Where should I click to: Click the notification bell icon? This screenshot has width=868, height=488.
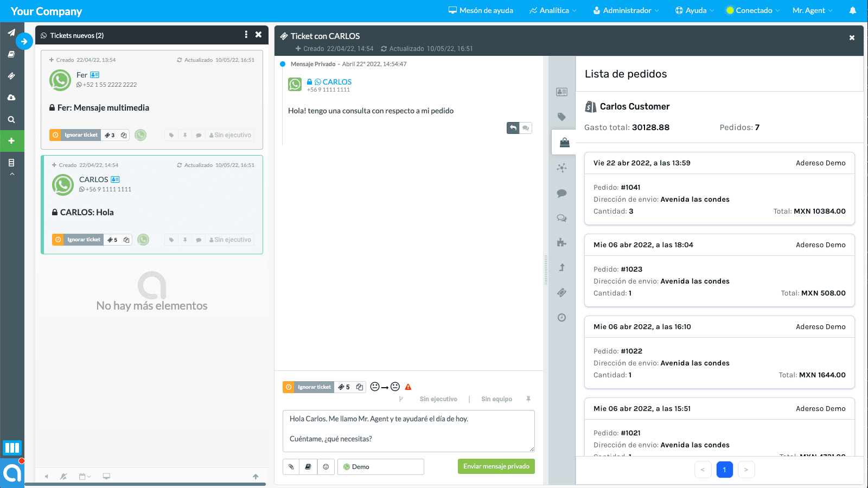point(852,10)
